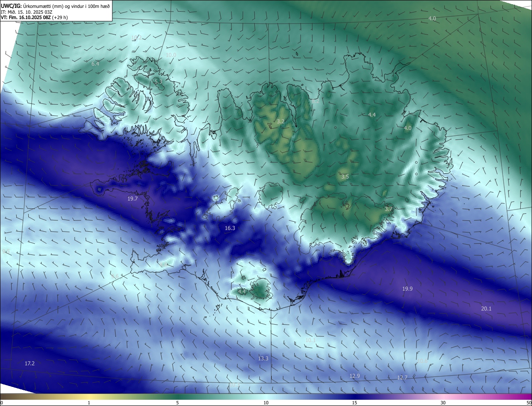This screenshot has height=406, width=532.
Task: Click the 19.7 precipitation value label
Action: click(x=133, y=199)
